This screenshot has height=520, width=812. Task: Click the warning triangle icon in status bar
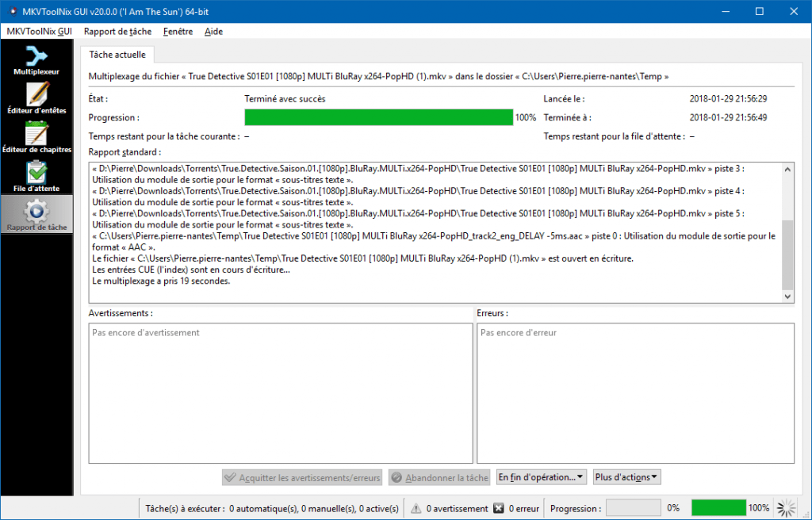pyautogui.click(x=416, y=508)
